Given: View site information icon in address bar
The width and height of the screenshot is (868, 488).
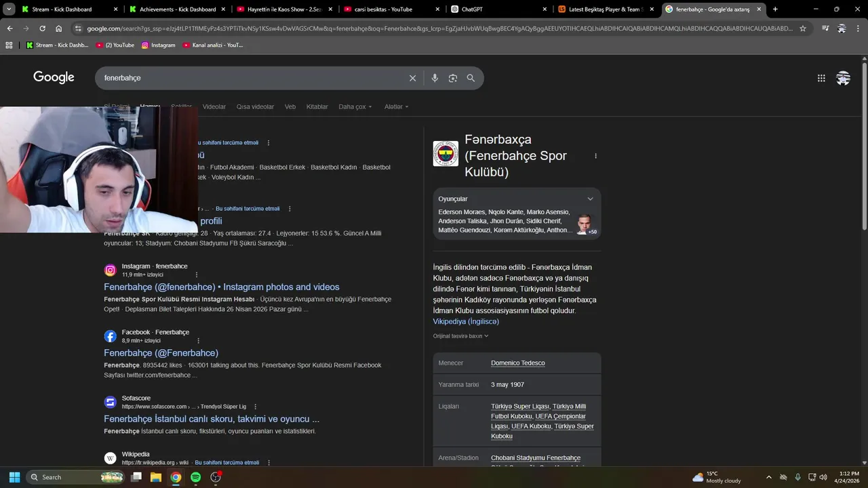Looking at the screenshot, I should (78, 28).
